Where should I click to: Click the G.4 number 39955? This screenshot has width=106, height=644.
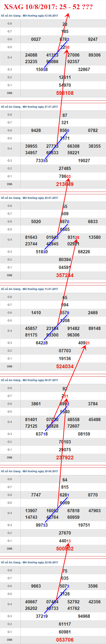31,146
